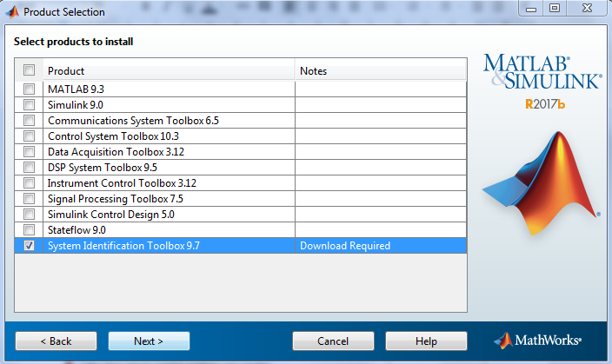612x364 pixels.
Task: Open the Help button
Action: (426, 341)
